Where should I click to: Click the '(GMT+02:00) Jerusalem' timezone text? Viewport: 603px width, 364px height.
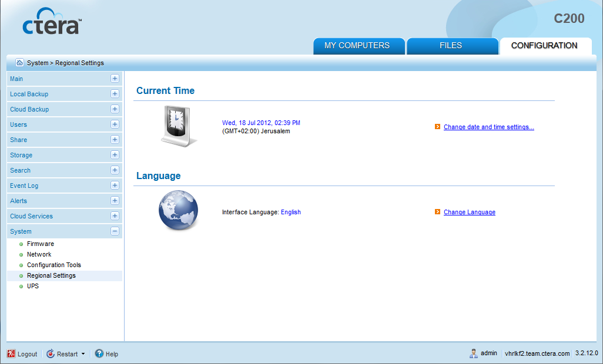pos(256,131)
